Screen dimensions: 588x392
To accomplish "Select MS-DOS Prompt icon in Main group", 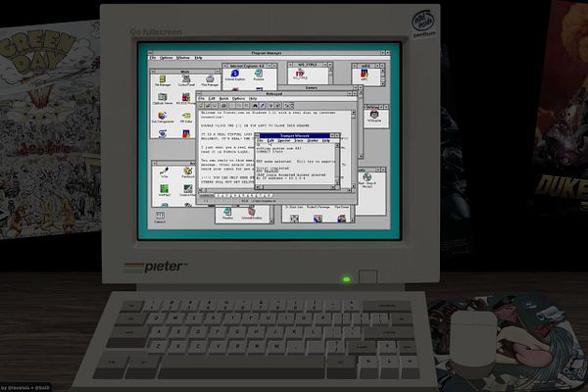I will coord(186,99).
